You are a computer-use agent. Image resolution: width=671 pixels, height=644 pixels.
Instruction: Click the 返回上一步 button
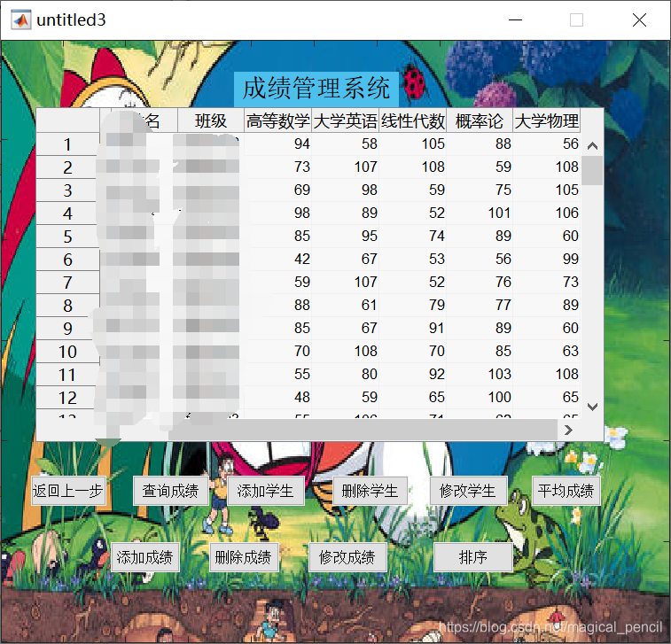tap(68, 491)
